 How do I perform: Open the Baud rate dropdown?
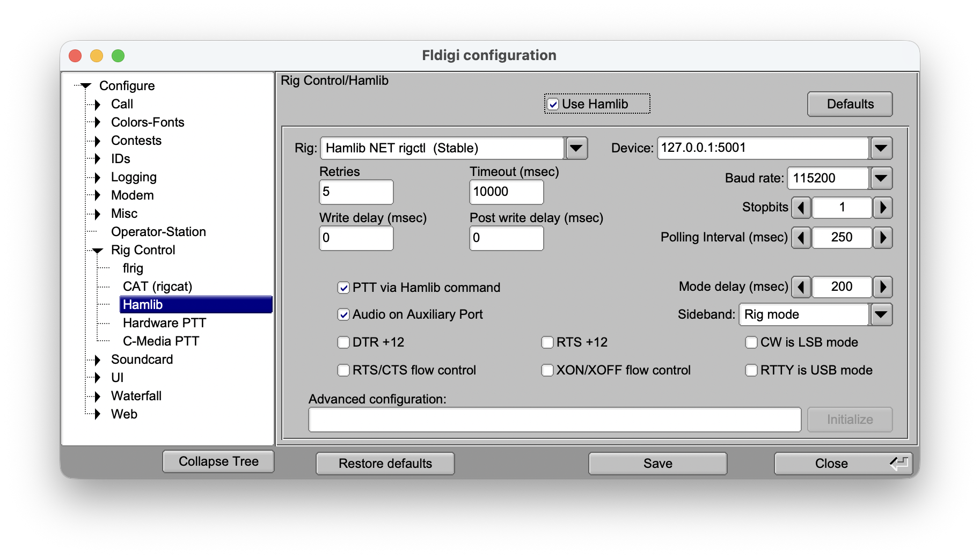coord(881,179)
